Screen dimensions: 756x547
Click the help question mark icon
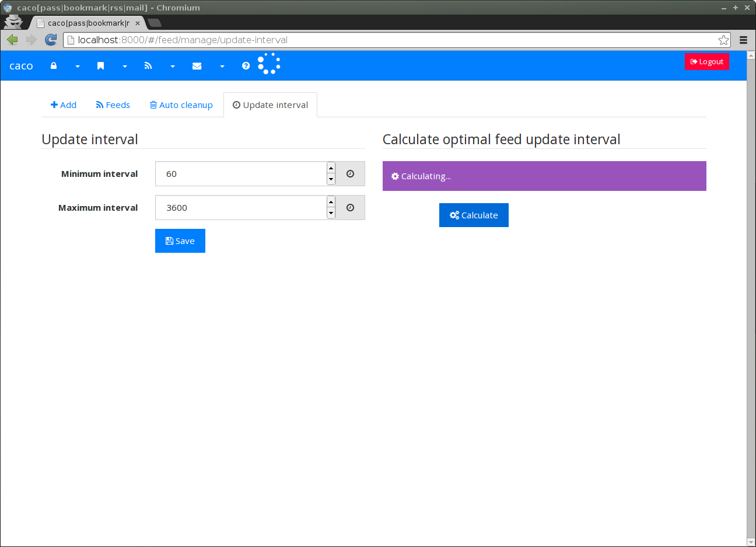click(x=246, y=66)
